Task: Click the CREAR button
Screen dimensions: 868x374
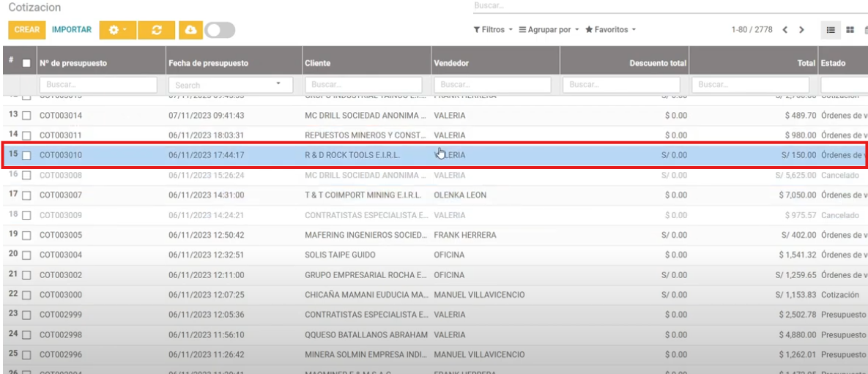Action: click(x=27, y=30)
